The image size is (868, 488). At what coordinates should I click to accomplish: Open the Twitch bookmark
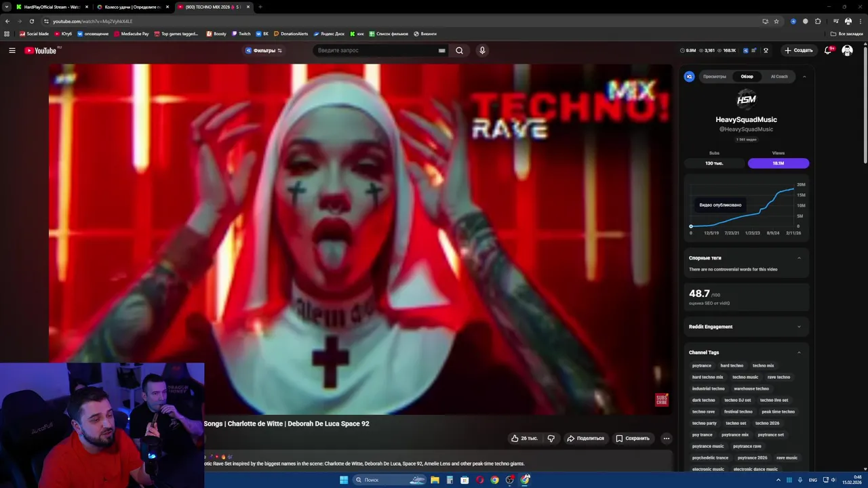pos(241,34)
